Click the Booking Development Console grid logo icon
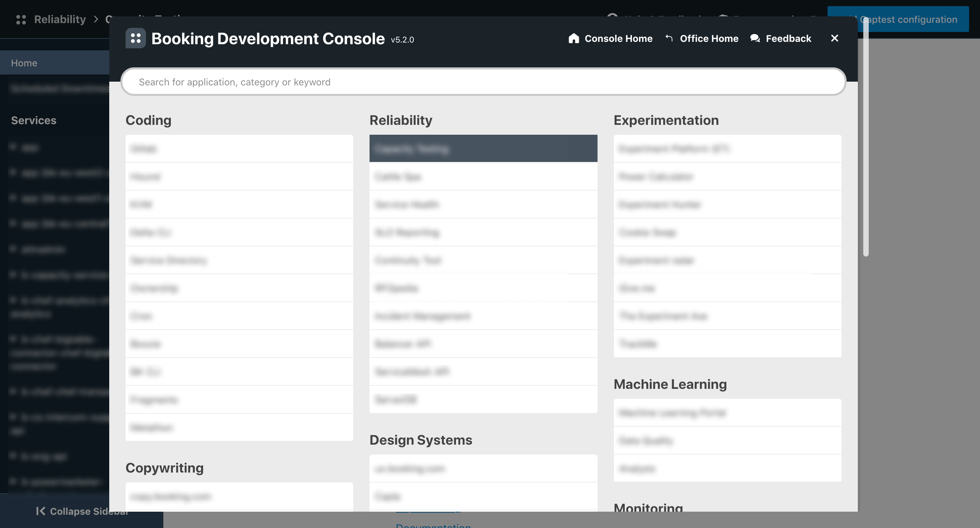980x528 pixels. coord(136,38)
